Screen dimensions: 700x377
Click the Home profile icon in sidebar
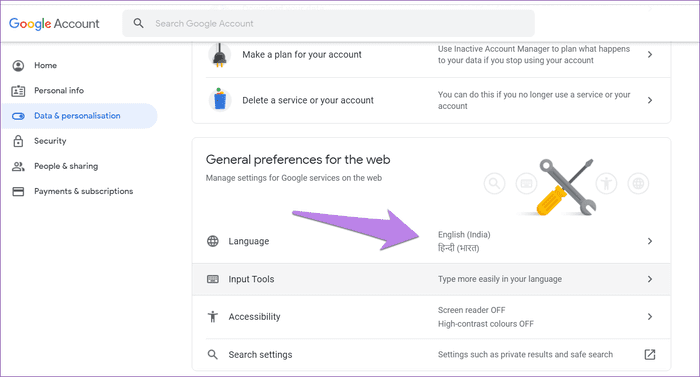[x=18, y=66]
